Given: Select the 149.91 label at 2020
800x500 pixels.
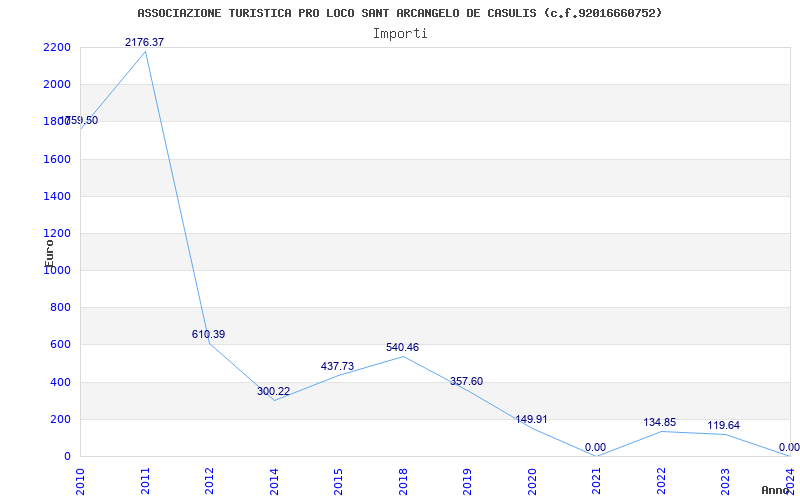Looking at the screenshot, I should 531,419.
